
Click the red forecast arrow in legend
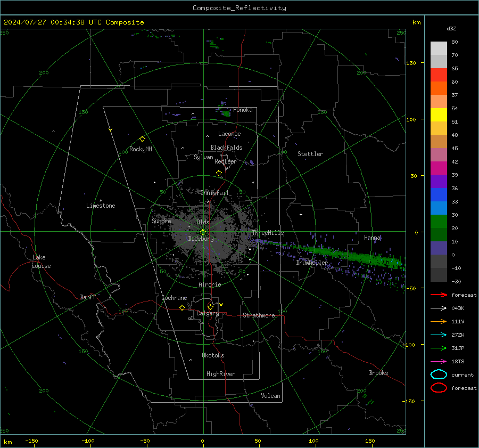439,295
